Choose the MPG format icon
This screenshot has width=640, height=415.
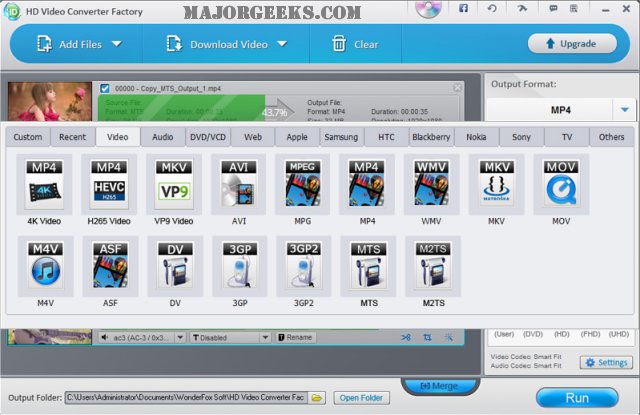tap(302, 184)
